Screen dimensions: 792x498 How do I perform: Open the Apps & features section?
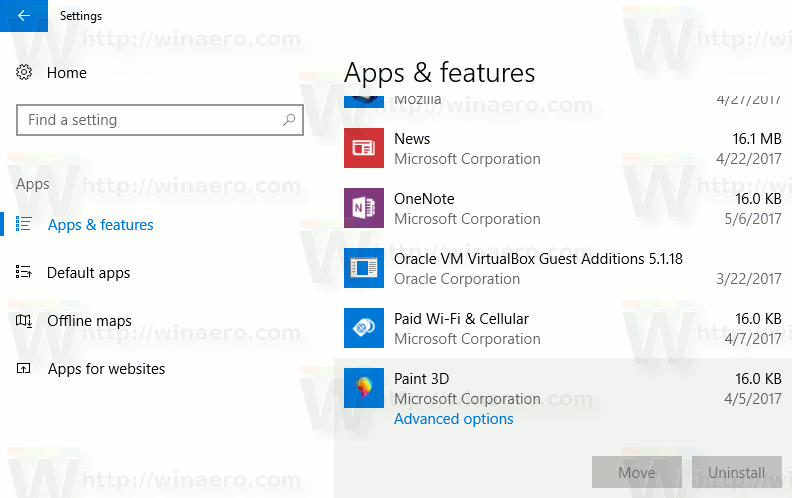(101, 225)
